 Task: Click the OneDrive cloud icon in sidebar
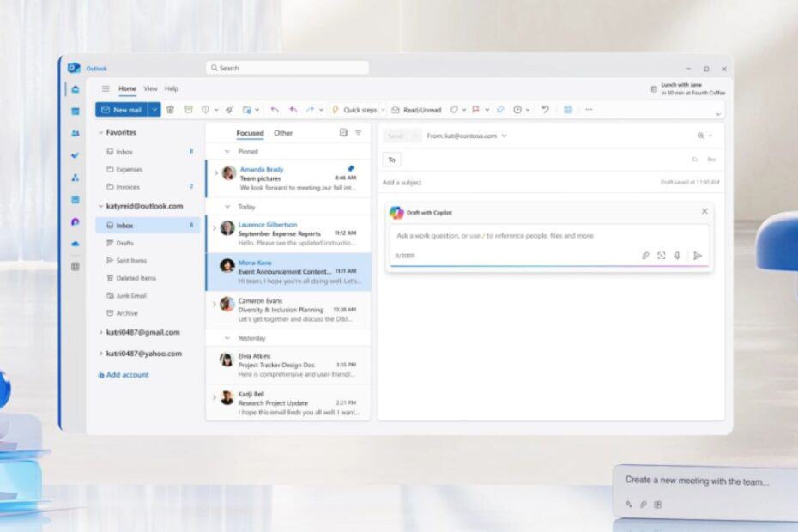pos(76,244)
